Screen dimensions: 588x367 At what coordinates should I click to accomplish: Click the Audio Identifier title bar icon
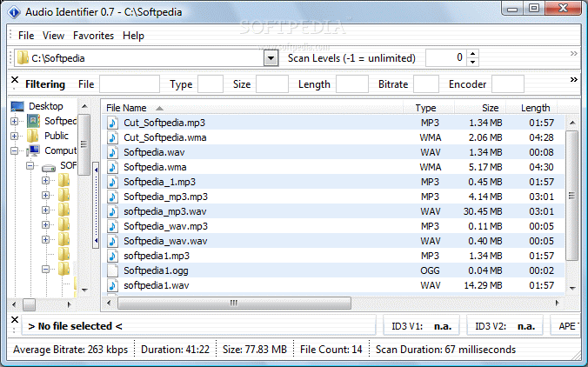(x=14, y=12)
